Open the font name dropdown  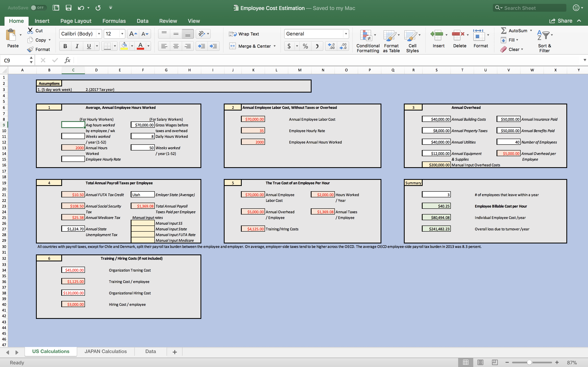tap(99, 34)
